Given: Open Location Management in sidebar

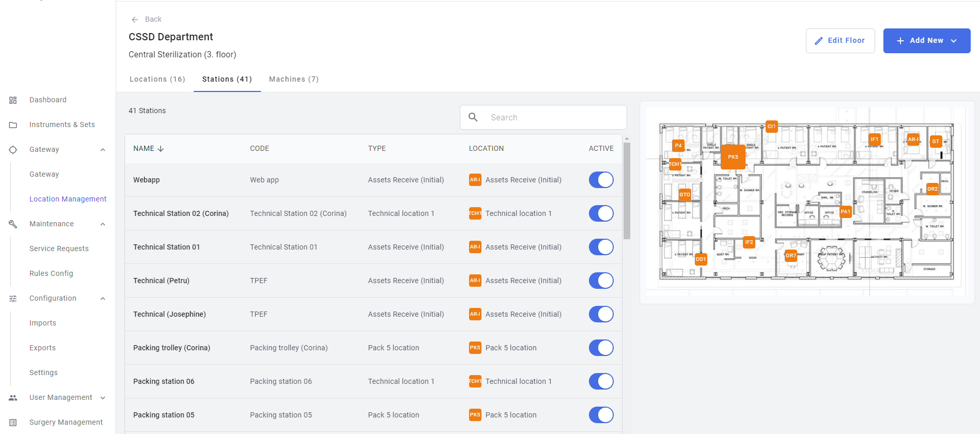Looking at the screenshot, I should coord(68,199).
